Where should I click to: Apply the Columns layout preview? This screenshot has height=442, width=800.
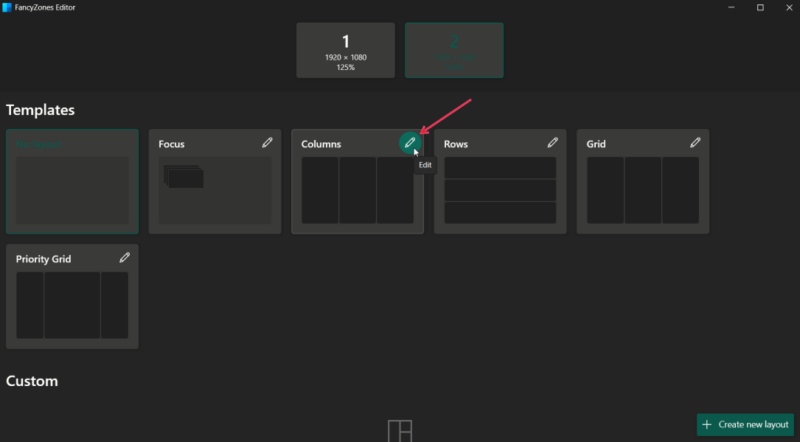pyautogui.click(x=358, y=190)
